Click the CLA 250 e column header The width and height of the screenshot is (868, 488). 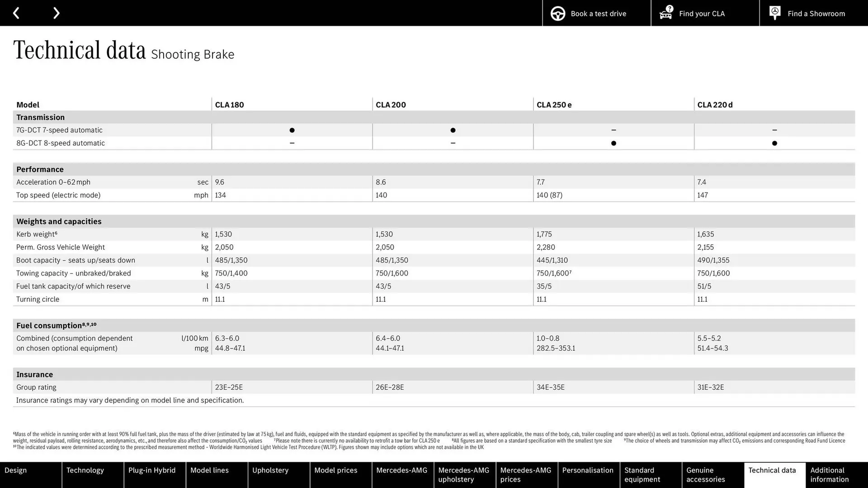[553, 104]
